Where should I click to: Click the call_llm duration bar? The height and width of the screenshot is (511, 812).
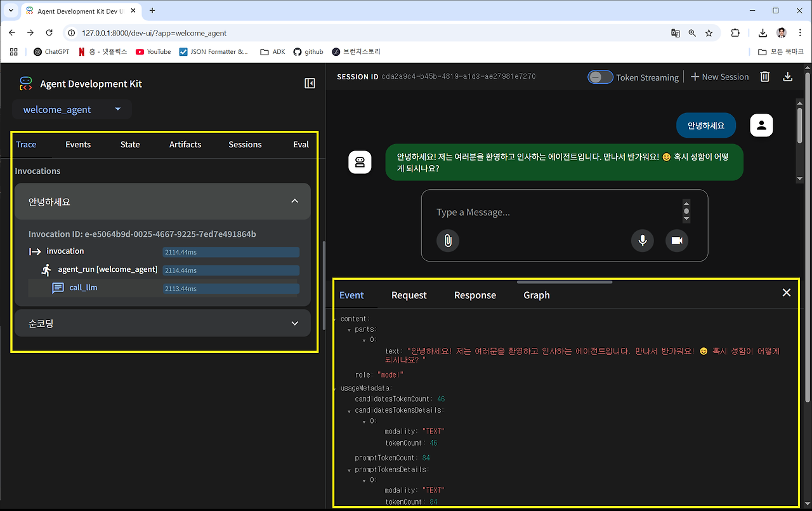click(231, 289)
